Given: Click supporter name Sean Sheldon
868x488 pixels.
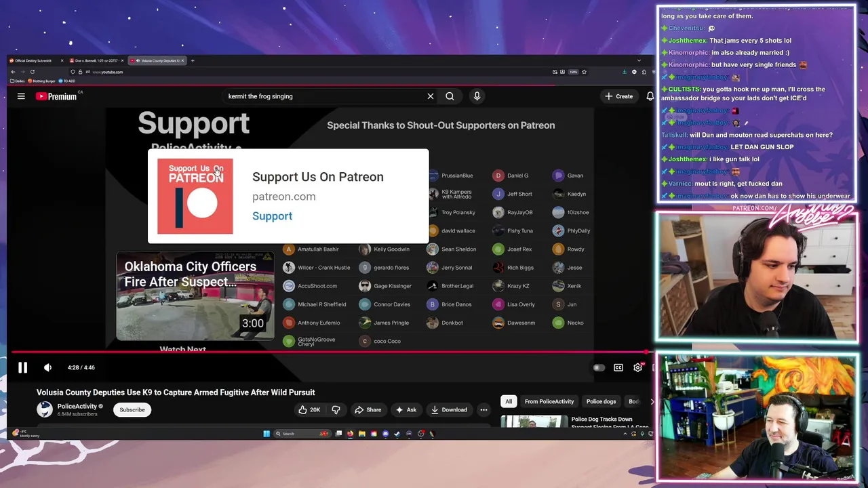Looking at the screenshot, I should click(x=458, y=249).
